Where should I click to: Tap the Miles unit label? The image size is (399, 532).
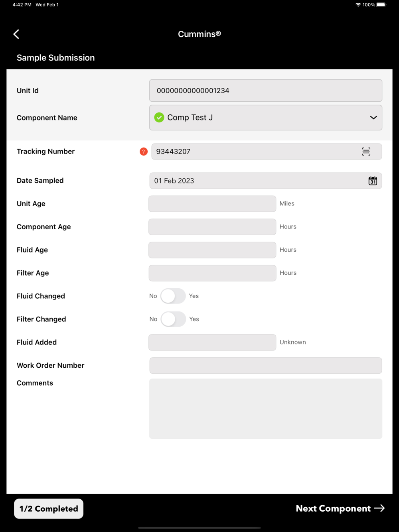[287, 203]
